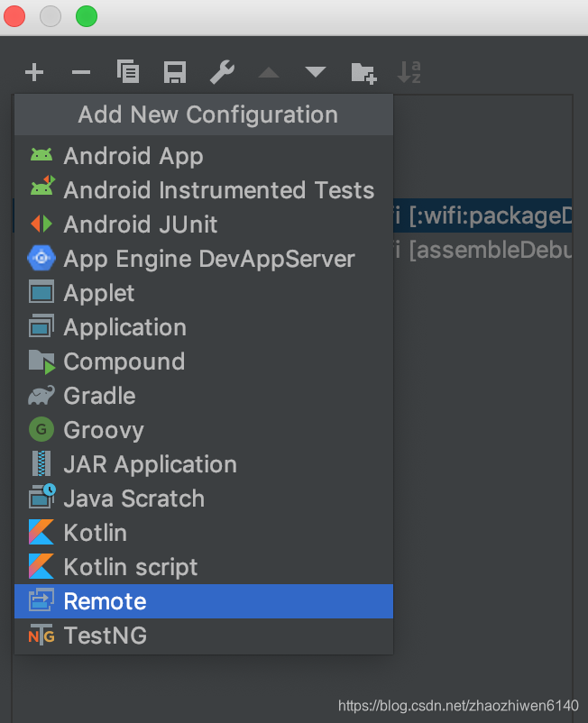This screenshot has width=588, height=723.
Task: Click the Copy Configuration icon
Action: point(128,72)
